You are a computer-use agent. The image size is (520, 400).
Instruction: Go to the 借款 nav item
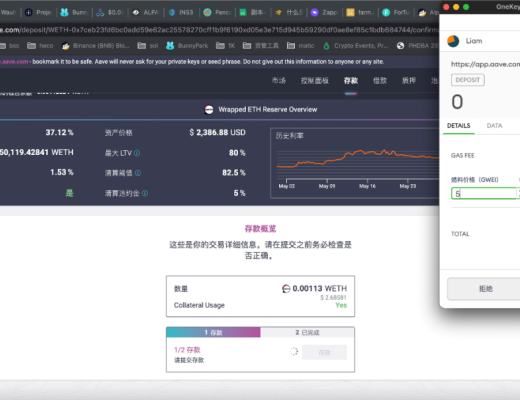380,80
